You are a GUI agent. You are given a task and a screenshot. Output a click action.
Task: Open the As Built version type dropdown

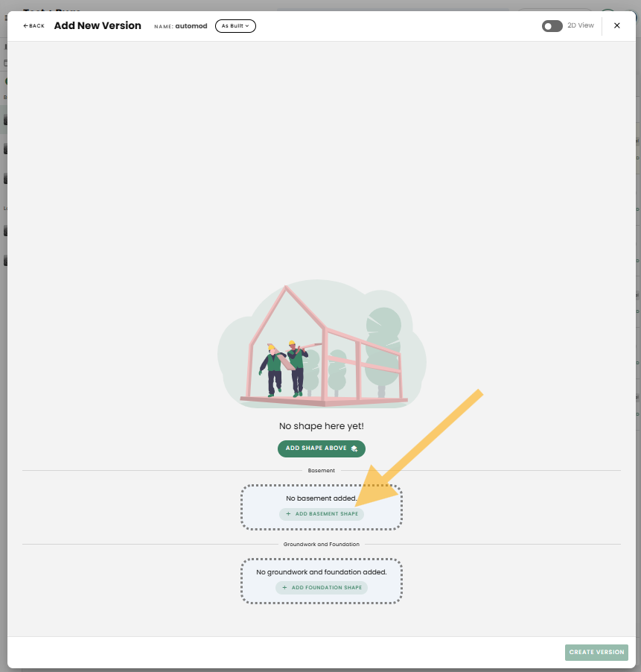(235, 26)
